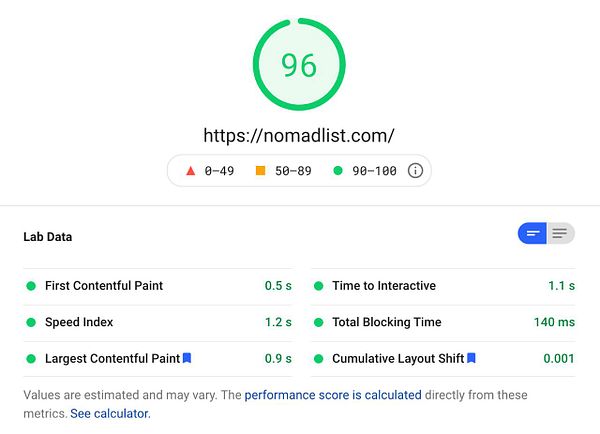Switch Lab Data to expanded list view

click(x=560, y=234)
